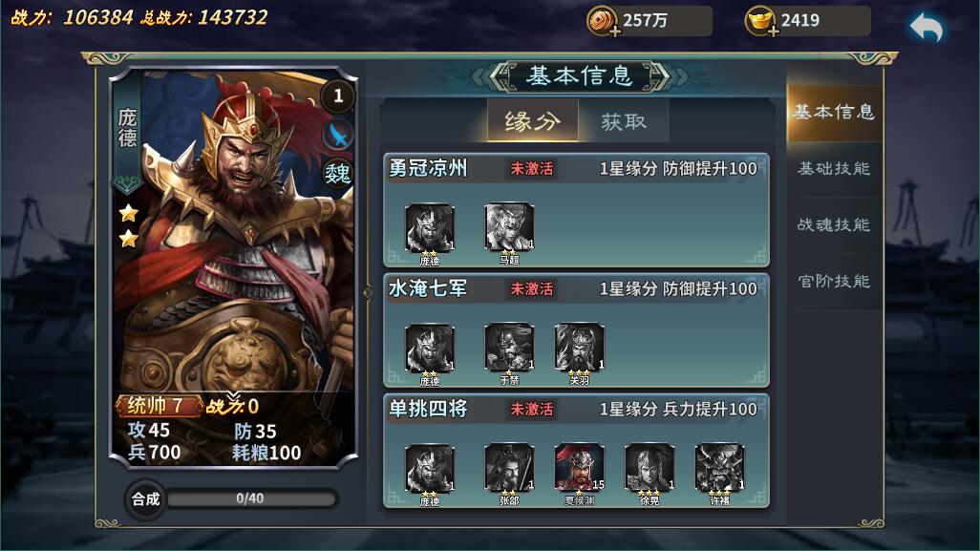
Task: Tap the blue troop type icon on card
Action: point(338,135)
